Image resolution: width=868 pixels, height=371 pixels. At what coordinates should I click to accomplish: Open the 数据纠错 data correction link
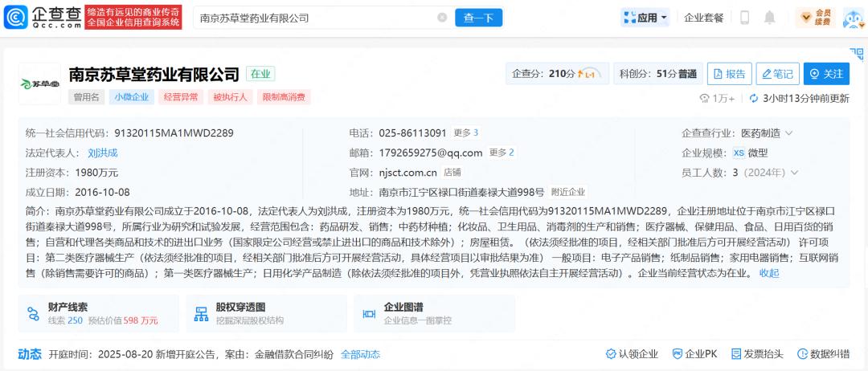click(823, 354)
